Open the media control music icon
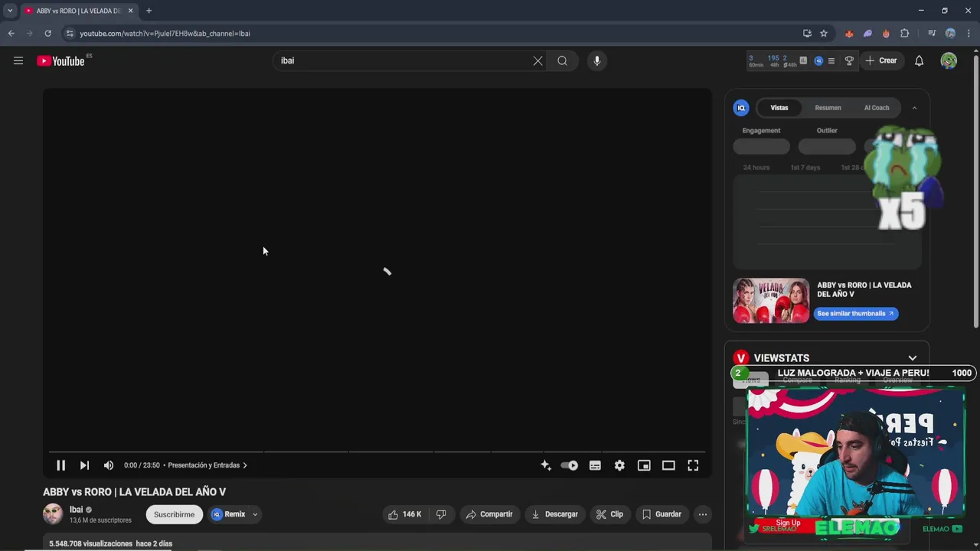Image resolution: width=980 pixels, height=551 pixels. coord(932,34)
